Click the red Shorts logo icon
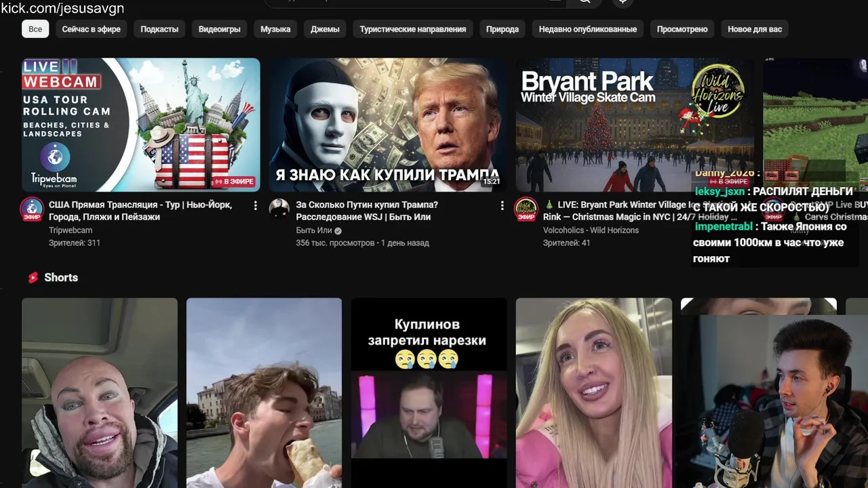The image size is (868, 488). [33, 277]
